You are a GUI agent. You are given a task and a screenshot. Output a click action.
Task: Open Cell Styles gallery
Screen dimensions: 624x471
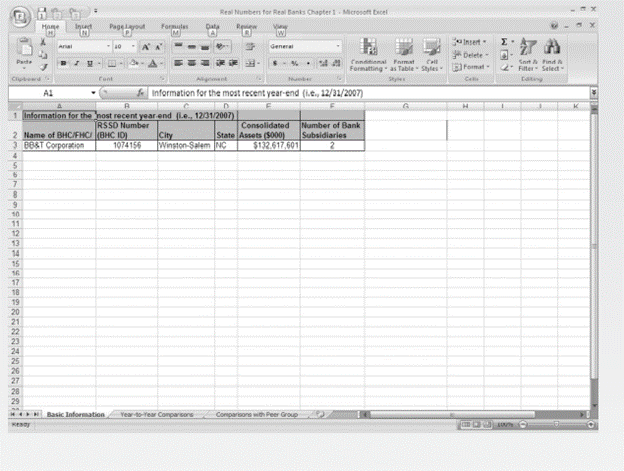point(432,55)
